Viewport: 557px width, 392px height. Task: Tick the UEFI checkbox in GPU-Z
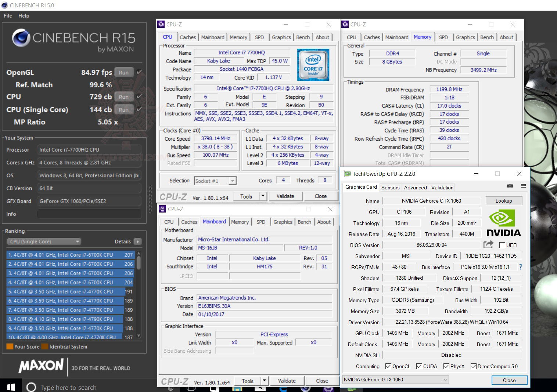click(502, 245)
